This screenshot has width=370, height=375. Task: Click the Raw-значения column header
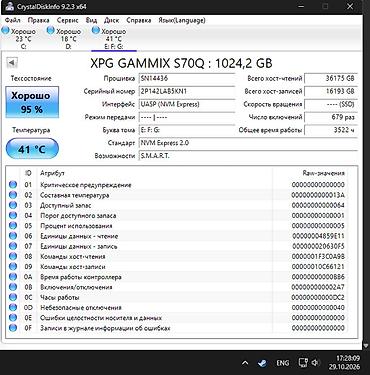click(323, 173)
